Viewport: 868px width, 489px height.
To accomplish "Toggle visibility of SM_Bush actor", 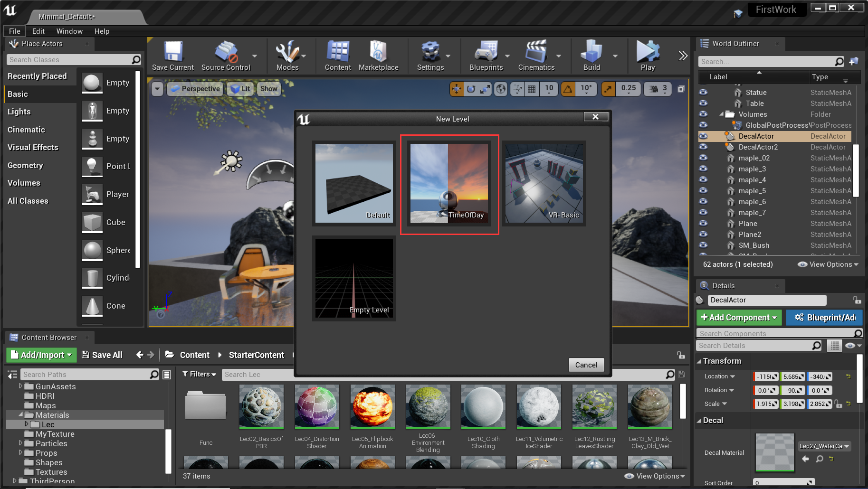I will (x=703, y=245).
